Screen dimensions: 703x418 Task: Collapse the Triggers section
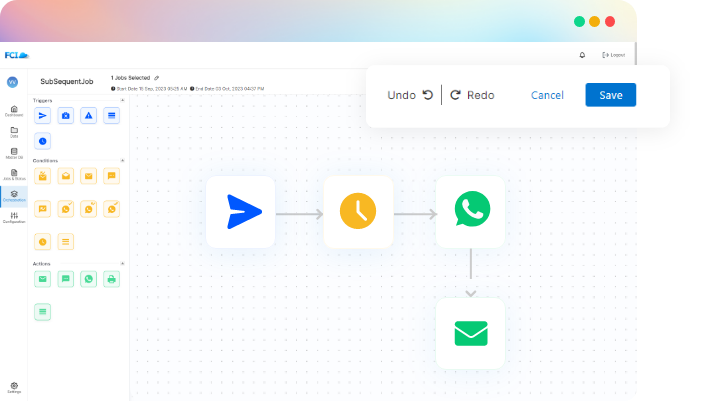122,101
